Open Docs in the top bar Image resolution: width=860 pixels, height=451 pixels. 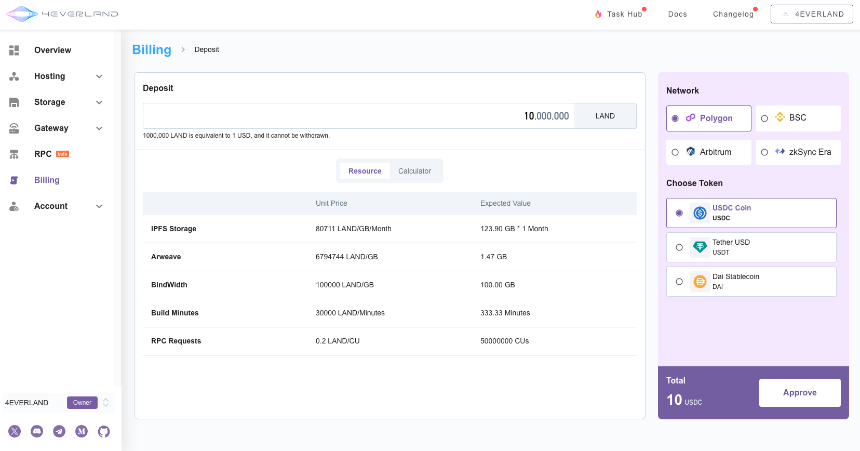pos(677,14)
